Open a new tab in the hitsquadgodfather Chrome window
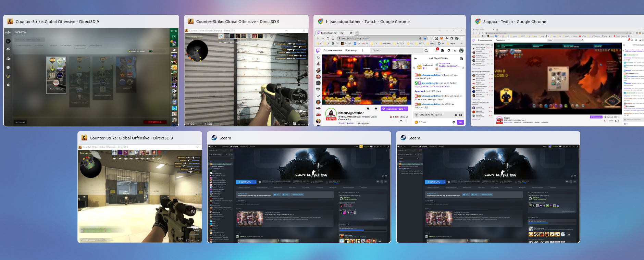This screenshot has width=644, height=260. tap(357, 33)
